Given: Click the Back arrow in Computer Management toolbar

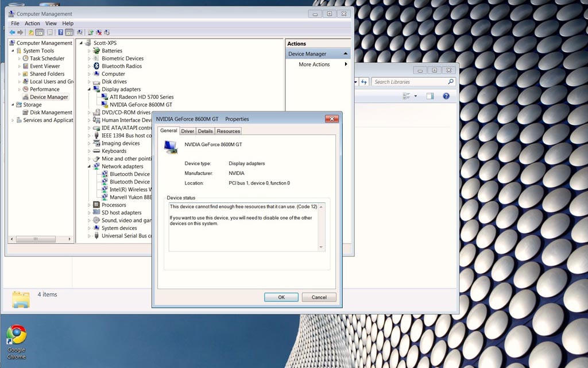Looking at the screenshot, I should click(13, 33).
